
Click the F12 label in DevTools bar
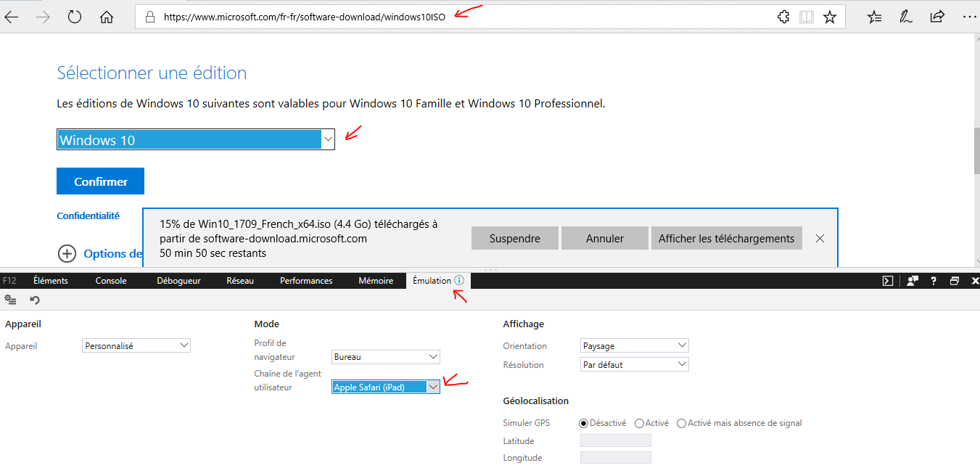tap(9, 281)
